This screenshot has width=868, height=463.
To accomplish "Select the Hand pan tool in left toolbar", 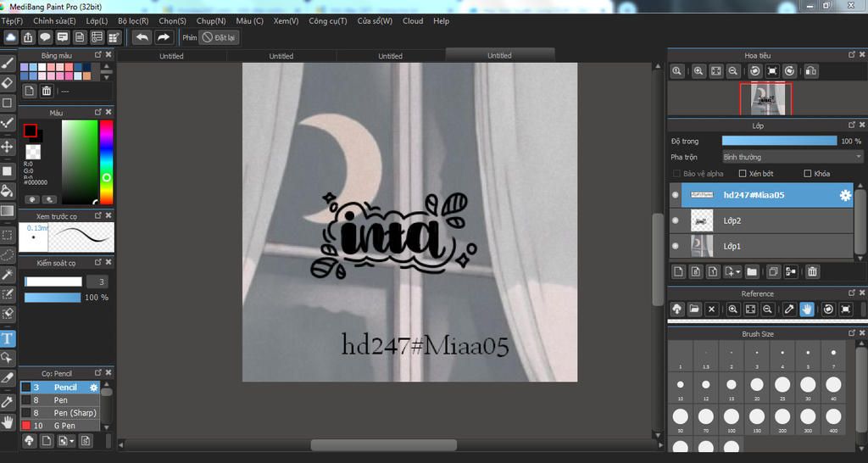I will coord(7,422).
